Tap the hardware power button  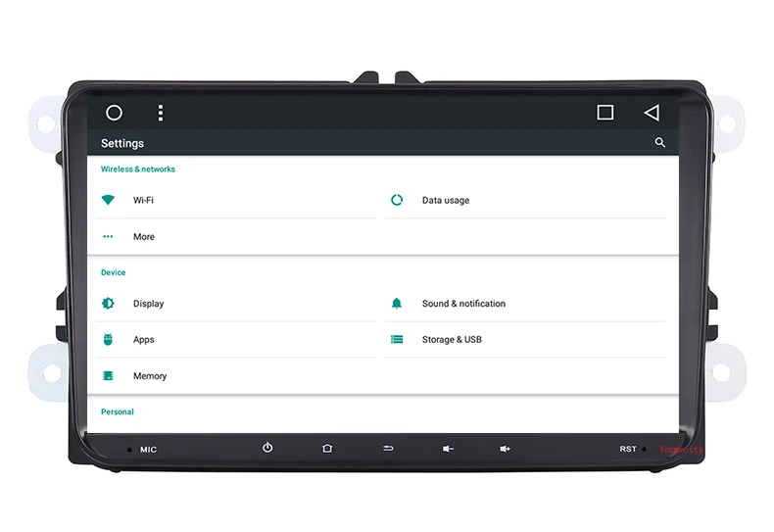267,448
